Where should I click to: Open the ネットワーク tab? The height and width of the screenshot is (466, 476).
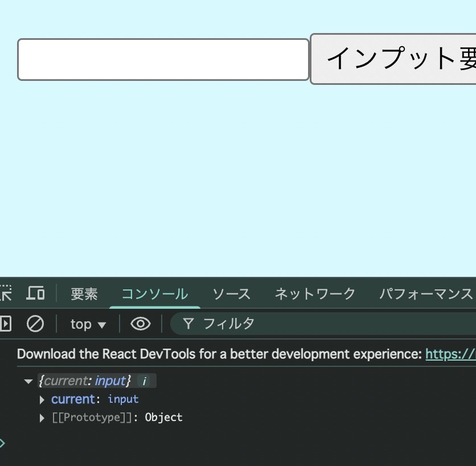[315, 294]
